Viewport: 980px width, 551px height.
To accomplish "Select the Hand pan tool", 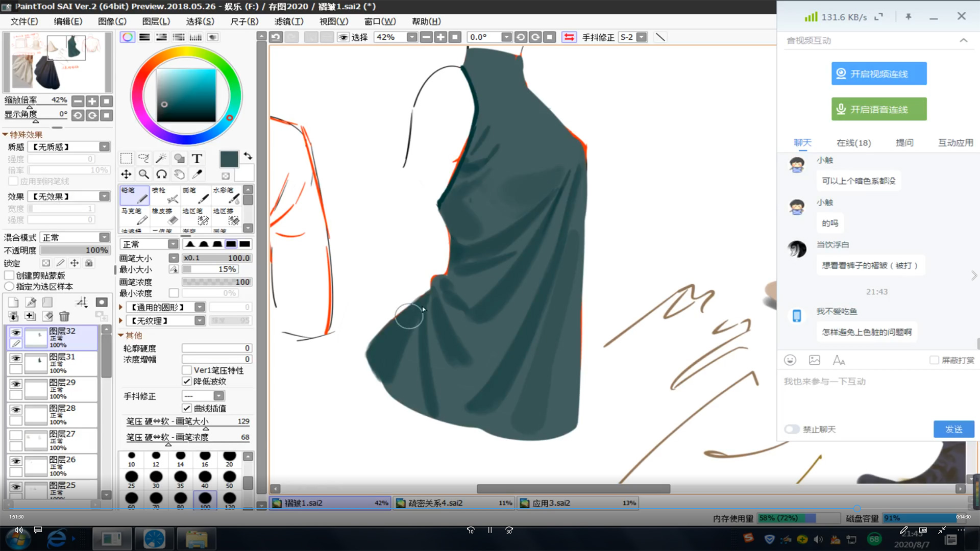I will tap(179, 174).
